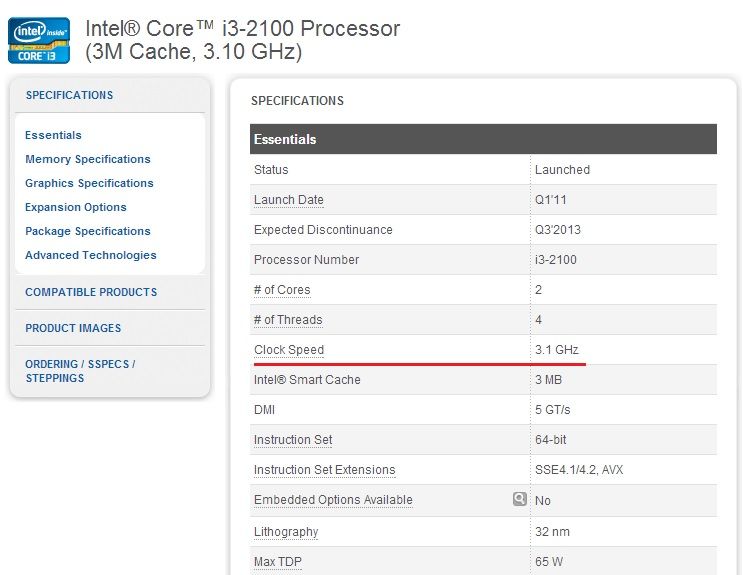
Task: Expand the SPECIFICATIONS sidebar heading
Action: click(70, 95)
